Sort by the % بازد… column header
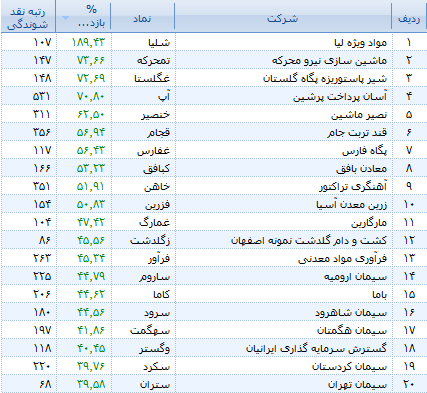 point(83,16)
